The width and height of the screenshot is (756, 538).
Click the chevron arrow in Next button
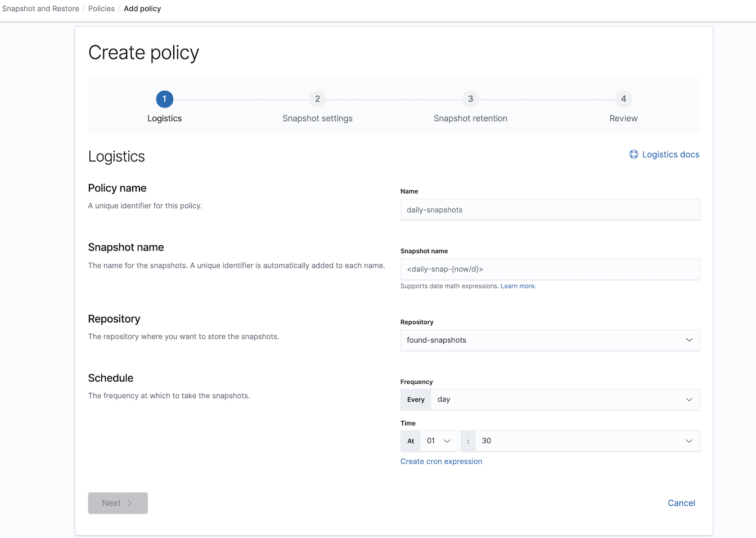(130, 503)
